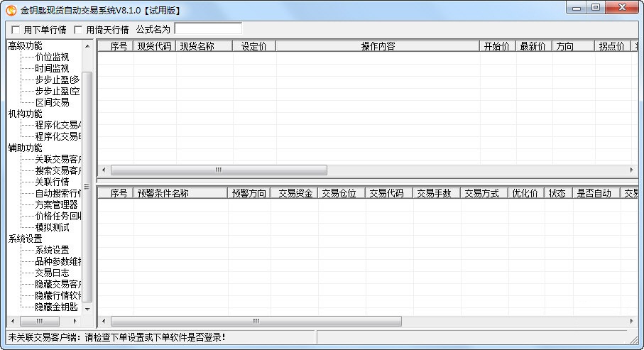Image resolution: width=644 pixels, height=350 pixels.
Task: Open 搜索交易客户端 tree item
Action: pos(58,170)
